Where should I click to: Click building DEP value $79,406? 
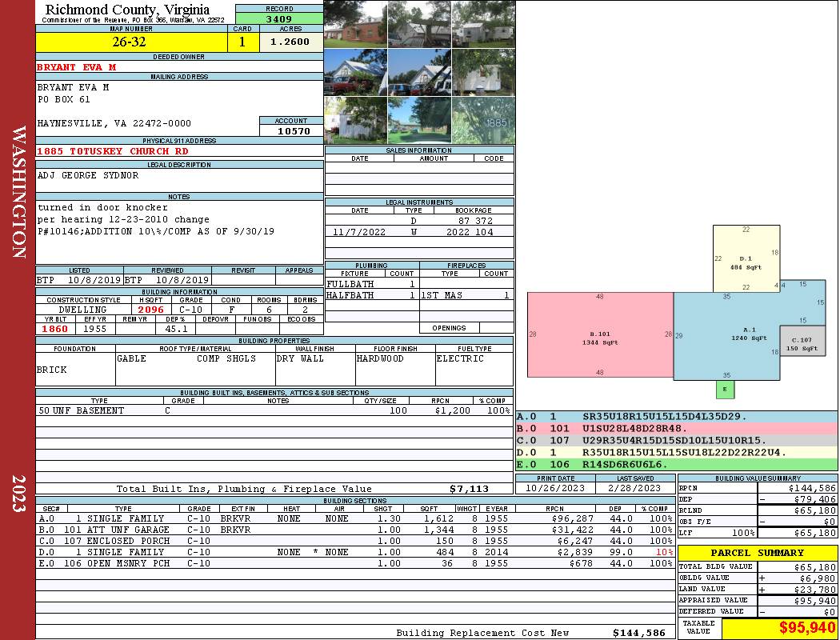815,499
